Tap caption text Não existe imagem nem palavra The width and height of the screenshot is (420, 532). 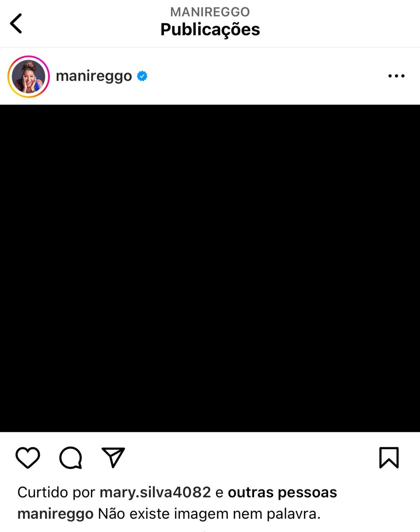click(209, 514)
